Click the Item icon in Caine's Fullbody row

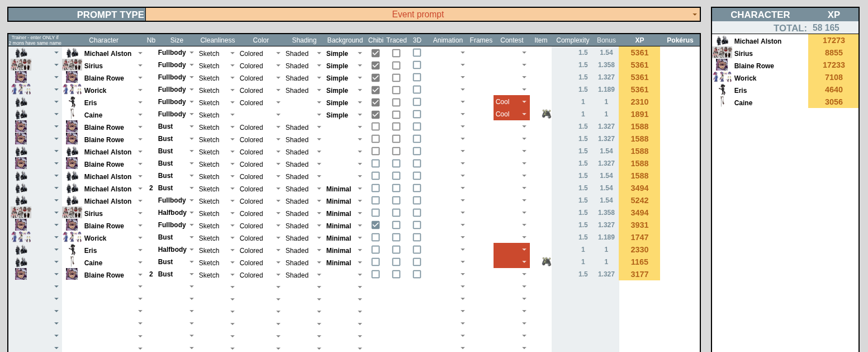click(546, 114)
